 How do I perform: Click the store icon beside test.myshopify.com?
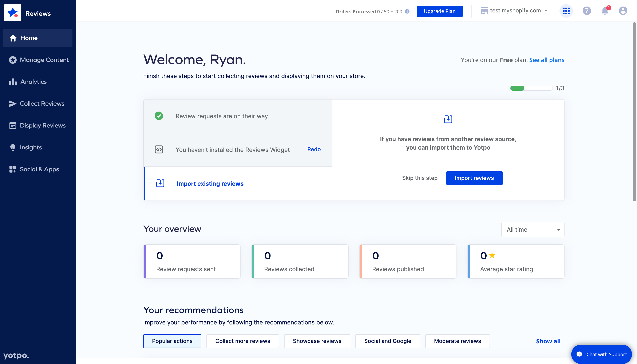[x=484, y=11]
